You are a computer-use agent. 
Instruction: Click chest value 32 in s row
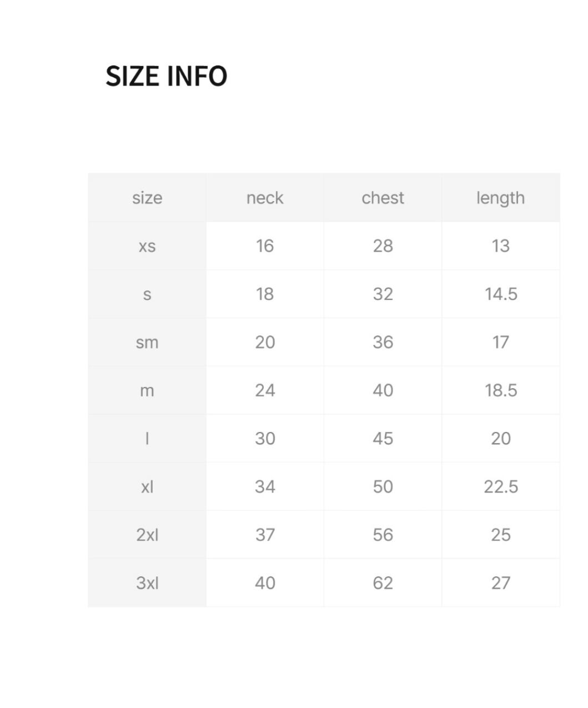pyautogui.click(x=383, y=294)
